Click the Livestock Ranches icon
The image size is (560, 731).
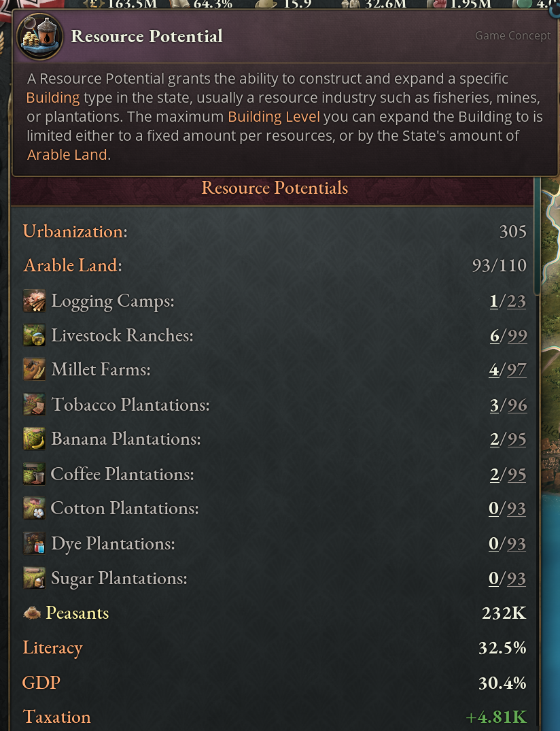(x=34, y=335)
